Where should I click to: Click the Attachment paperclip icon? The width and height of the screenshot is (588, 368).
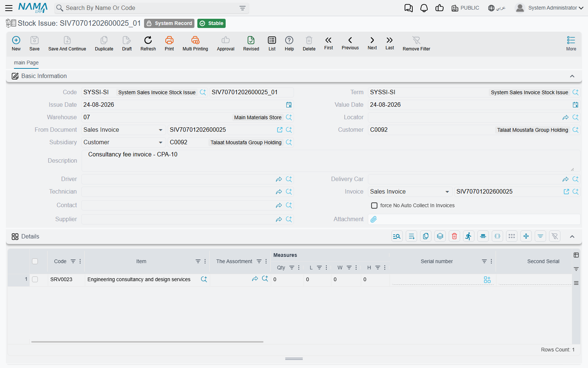[374, 219]
